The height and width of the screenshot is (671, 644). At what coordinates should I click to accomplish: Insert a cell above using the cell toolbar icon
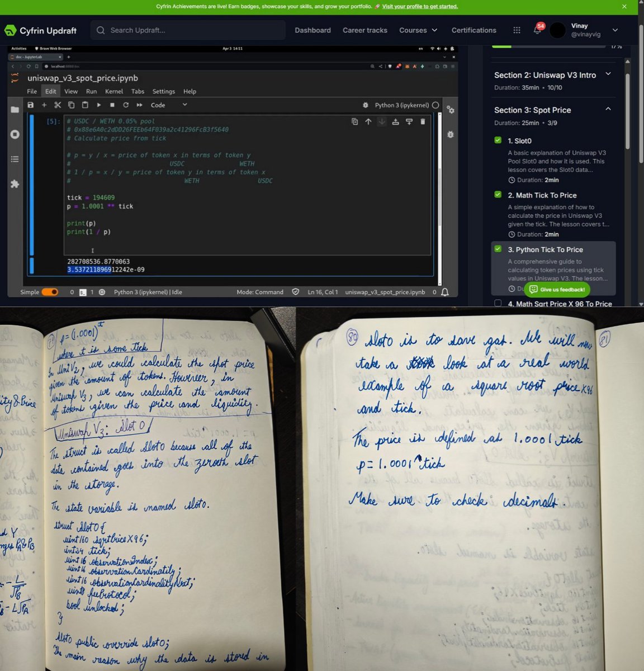[x=395, y=121]
